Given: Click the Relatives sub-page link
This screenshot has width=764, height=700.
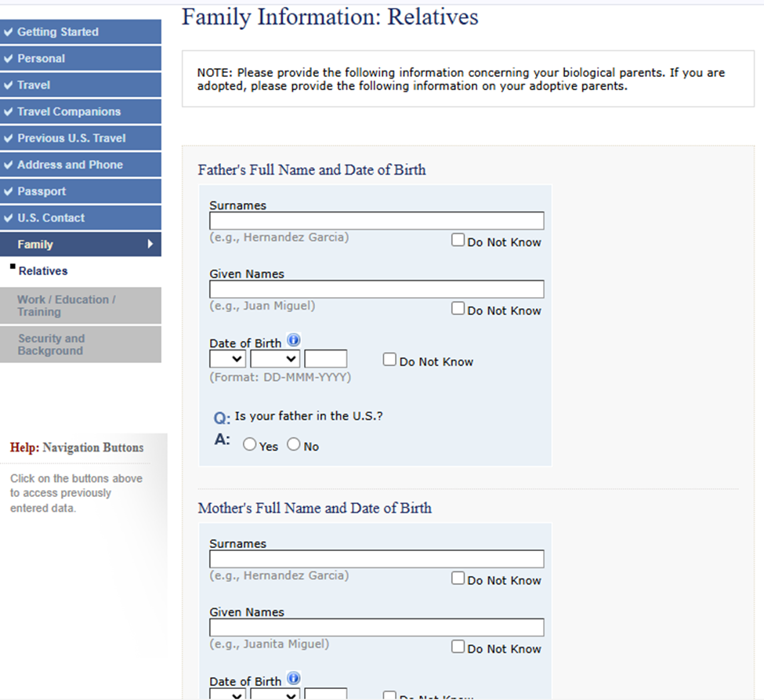Looking at the screenshot, I should coord(43,271).
